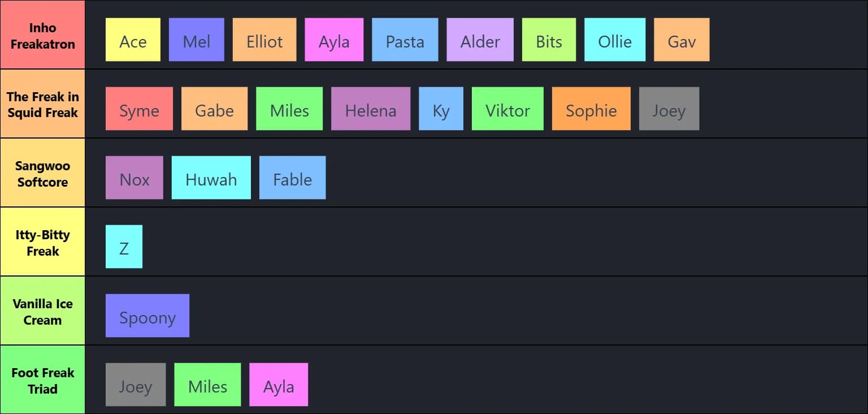Select the Pasta tile

[405, 40]
